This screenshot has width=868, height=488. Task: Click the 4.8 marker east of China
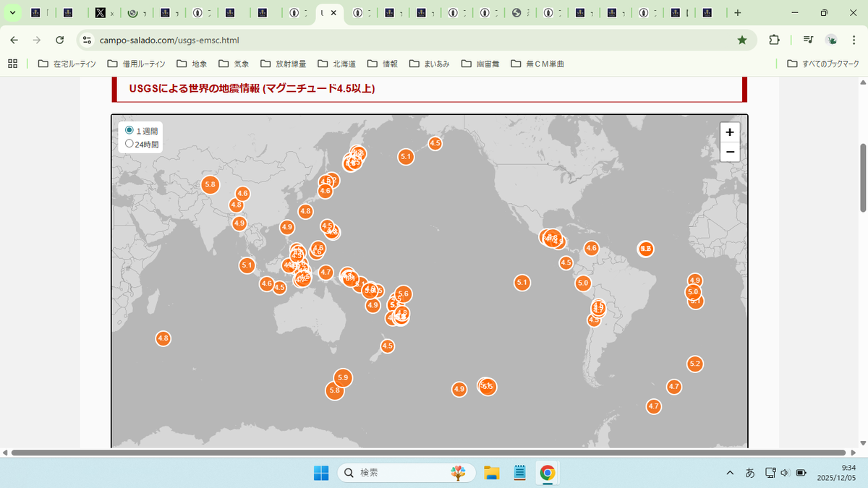click(305, 211)
